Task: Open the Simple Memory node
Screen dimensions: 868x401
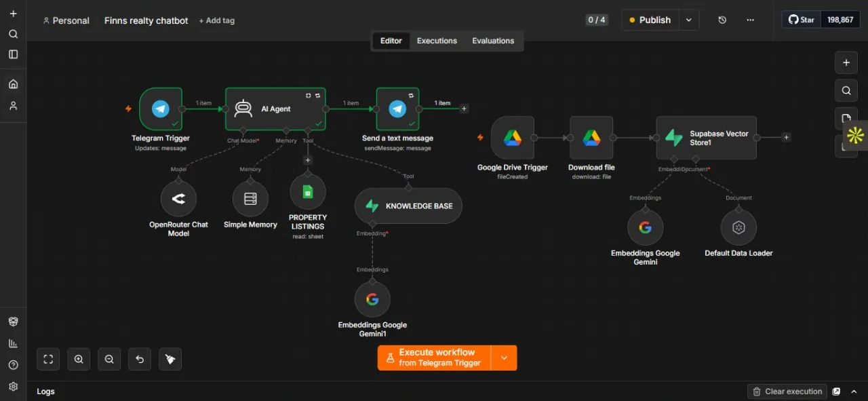Action: coord(250,199)
